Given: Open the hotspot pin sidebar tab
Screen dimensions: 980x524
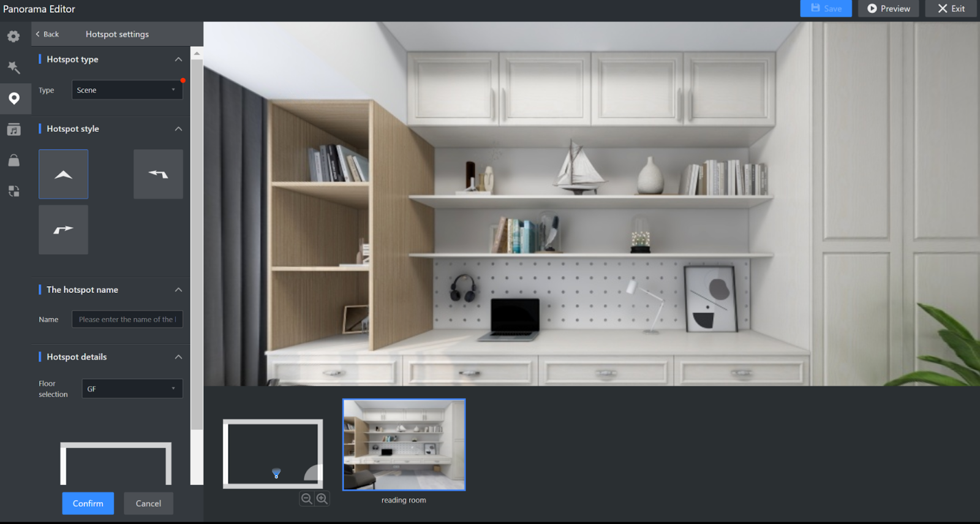Looking at the screenshot, I should 14,99.
